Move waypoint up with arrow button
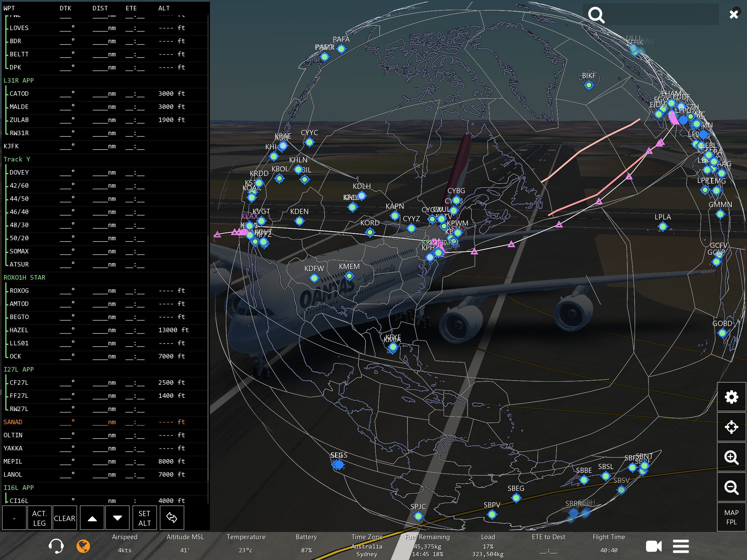The image size is (747, 560). click(92, 517)
